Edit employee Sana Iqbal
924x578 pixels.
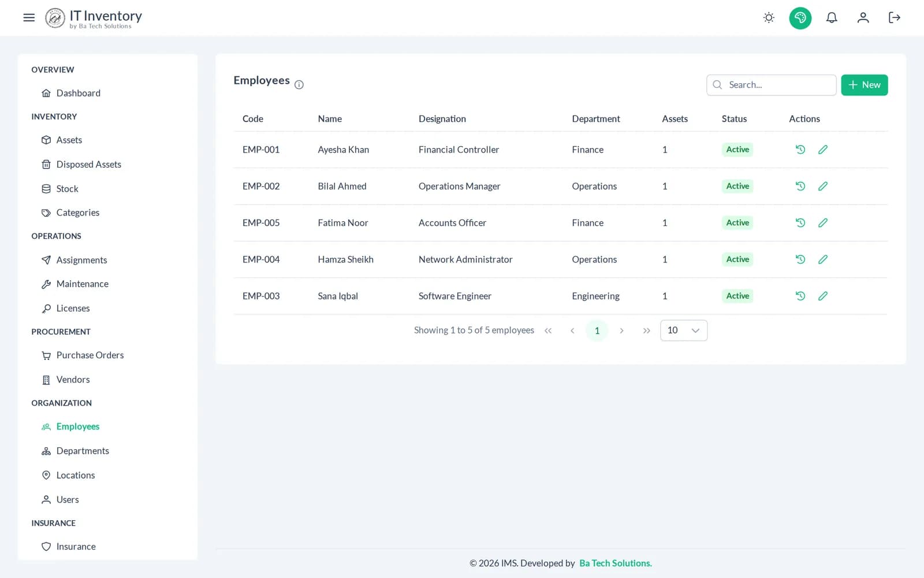coord(823,296)
